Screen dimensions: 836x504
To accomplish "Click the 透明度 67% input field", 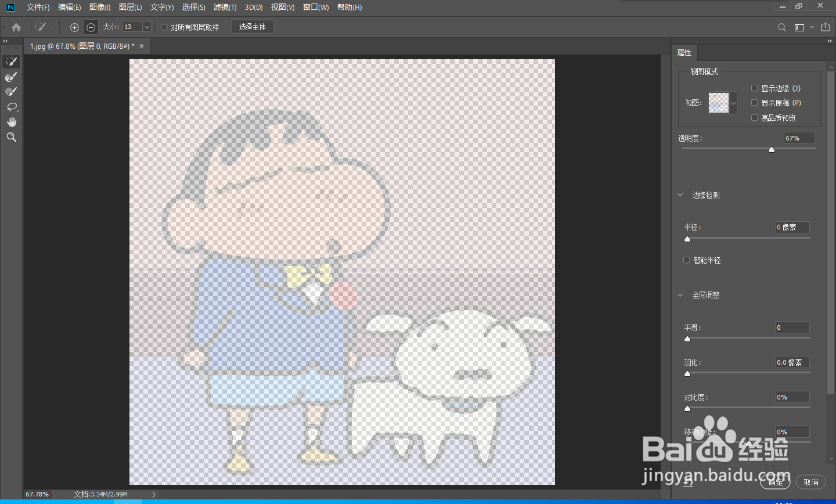I will click(x=799, y=138).
